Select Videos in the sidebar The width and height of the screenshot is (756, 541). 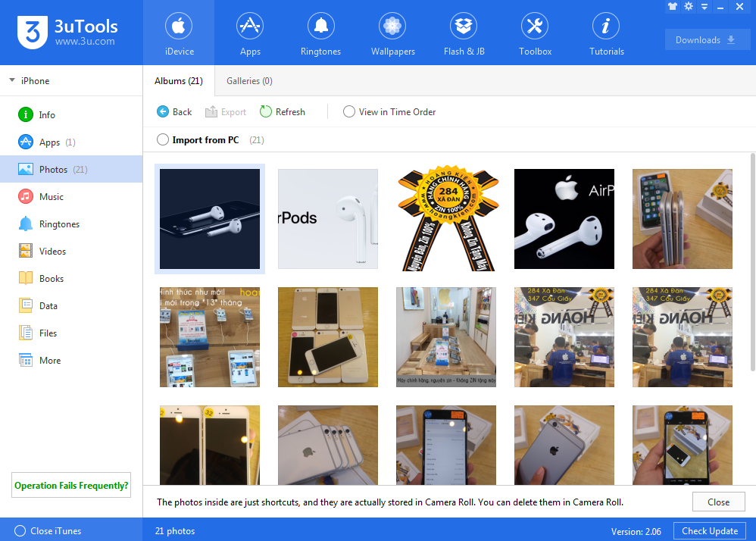[71, 252]
